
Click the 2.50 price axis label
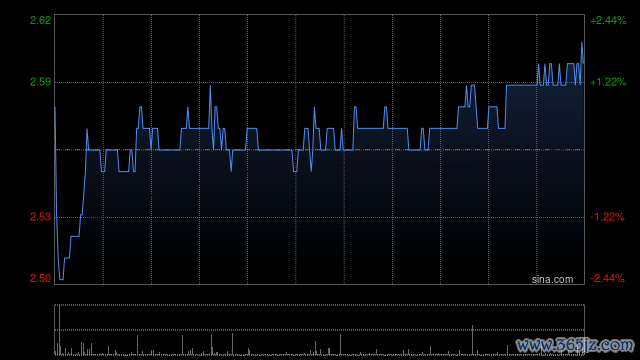point(40,278)
